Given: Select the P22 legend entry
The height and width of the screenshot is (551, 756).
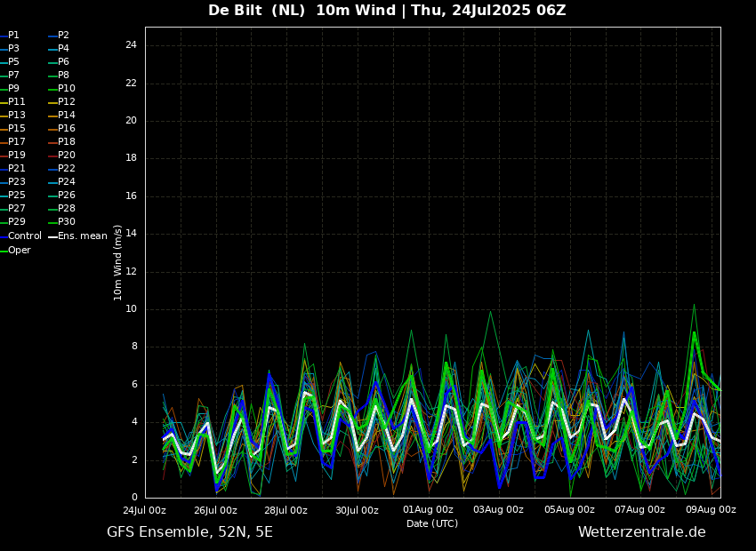Looking at the screenshot, I should [66, 169].
